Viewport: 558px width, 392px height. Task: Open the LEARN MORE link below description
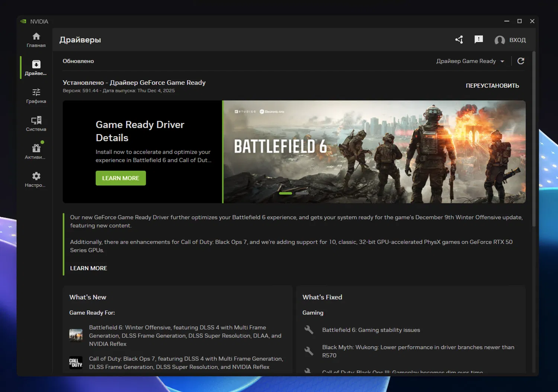tap(89, 268)
